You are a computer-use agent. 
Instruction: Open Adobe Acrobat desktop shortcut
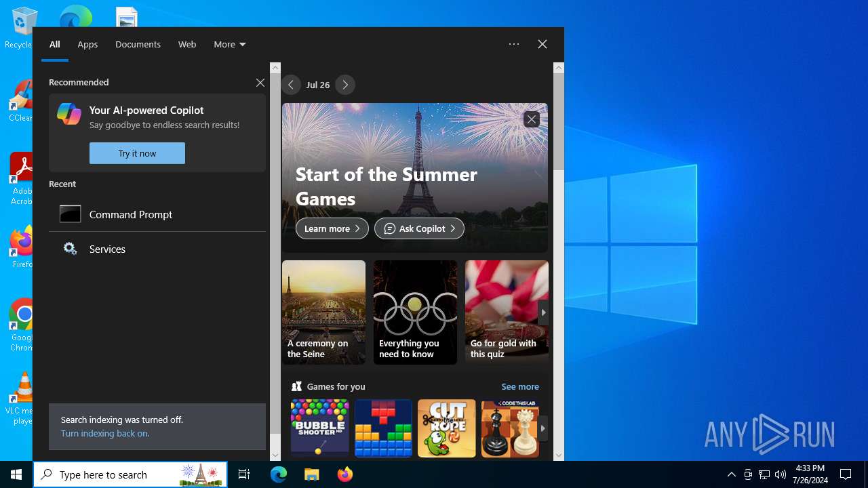[20, 178]
